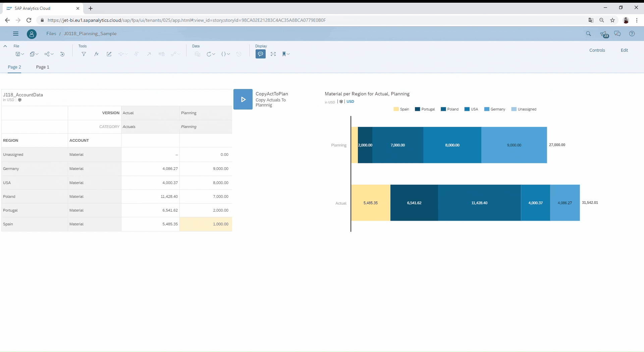Screen dimensions: 644x352
Task: Switch to Page 1 tab
Action: point(43,67)
